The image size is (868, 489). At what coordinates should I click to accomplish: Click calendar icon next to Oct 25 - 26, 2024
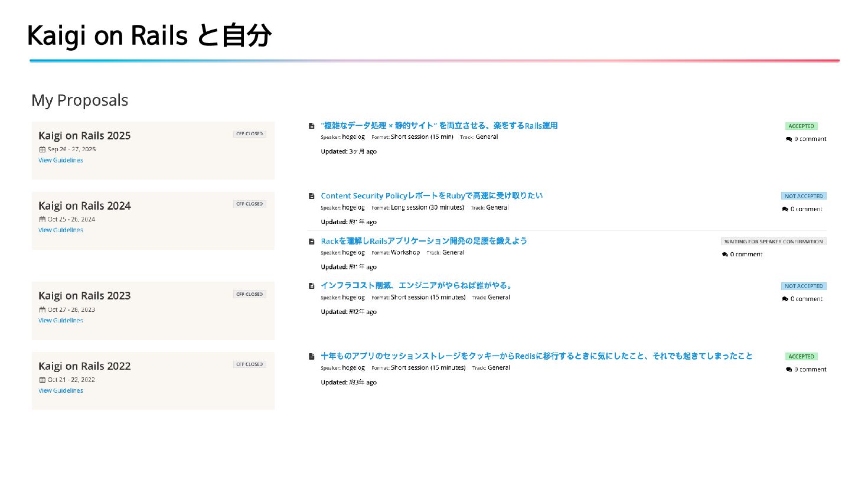(x=42, y=220)
